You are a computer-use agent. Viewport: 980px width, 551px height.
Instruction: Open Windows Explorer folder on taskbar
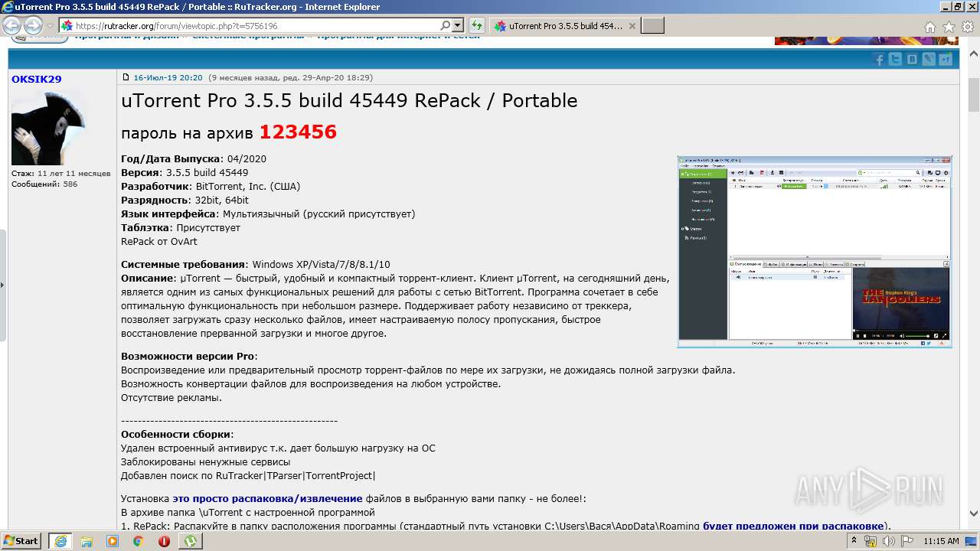[x=87, y=541]
